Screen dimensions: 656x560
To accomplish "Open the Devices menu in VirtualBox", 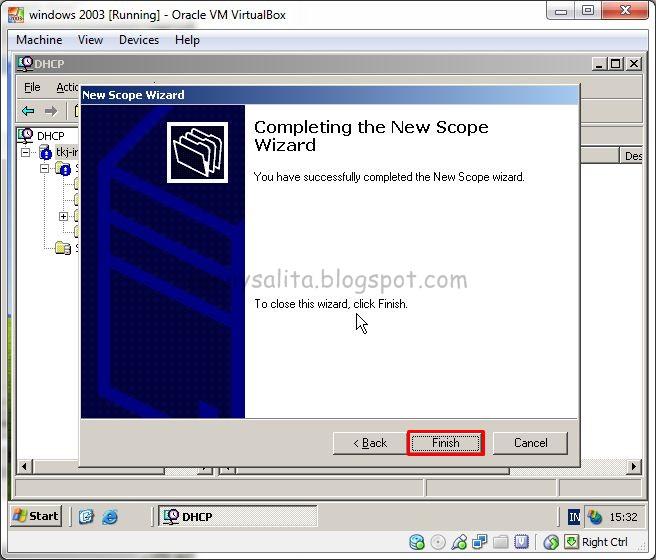I will coord(139,40).
